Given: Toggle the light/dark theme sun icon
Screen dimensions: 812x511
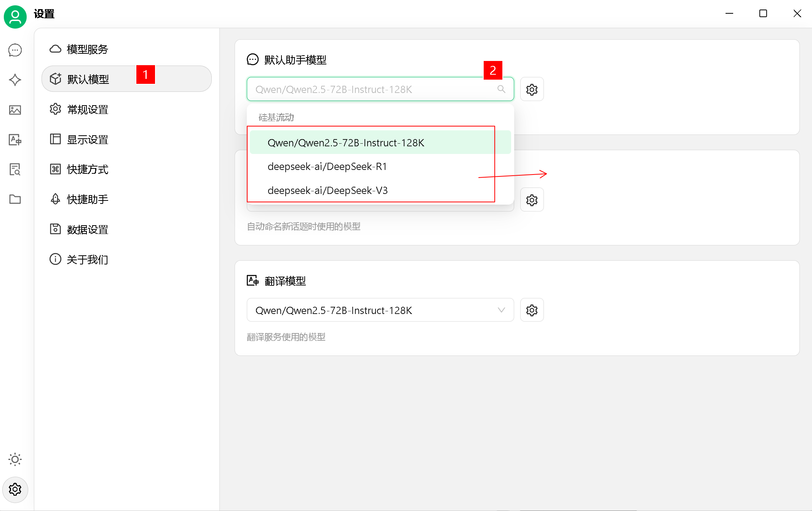Looking at the screenshot, I should (x=15, y=459).
